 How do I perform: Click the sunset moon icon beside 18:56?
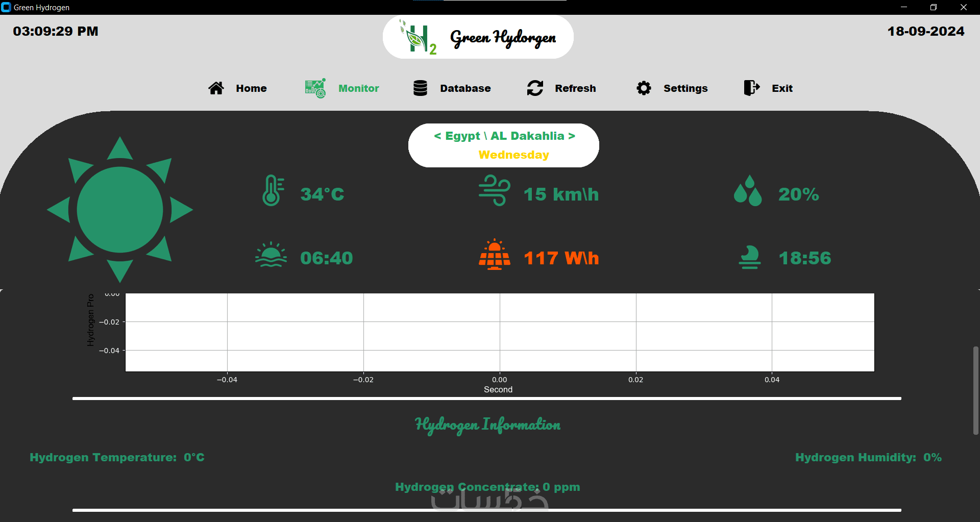click(749, 257)
